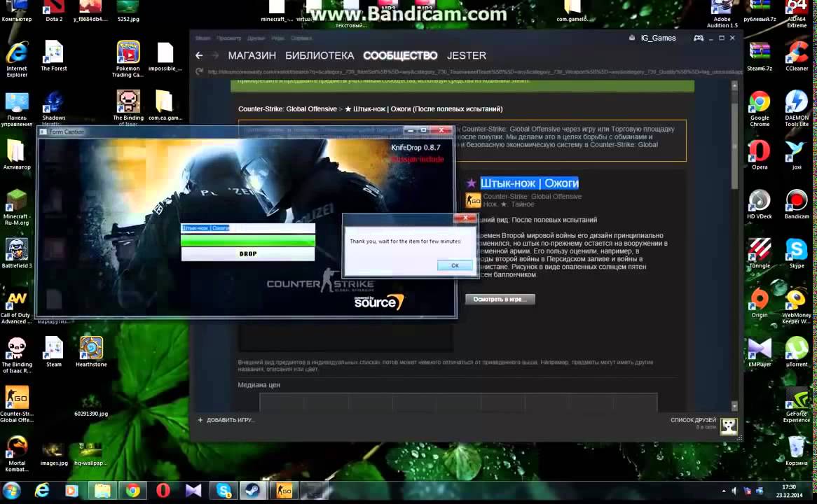Reload the Steam page with refresh icon
This screenshot has height=504, width=817.
(x=199, y=71)
